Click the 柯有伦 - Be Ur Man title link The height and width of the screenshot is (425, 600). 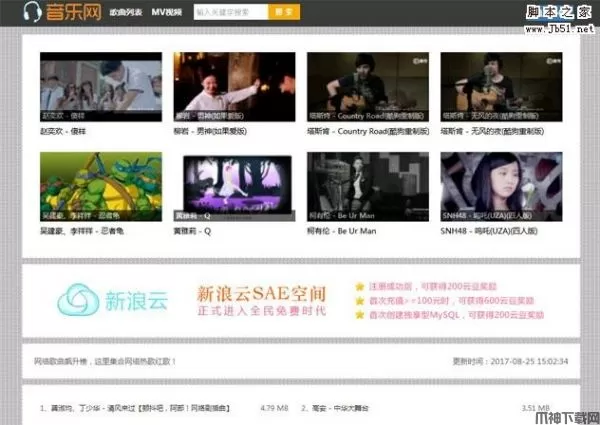(342, 231)
